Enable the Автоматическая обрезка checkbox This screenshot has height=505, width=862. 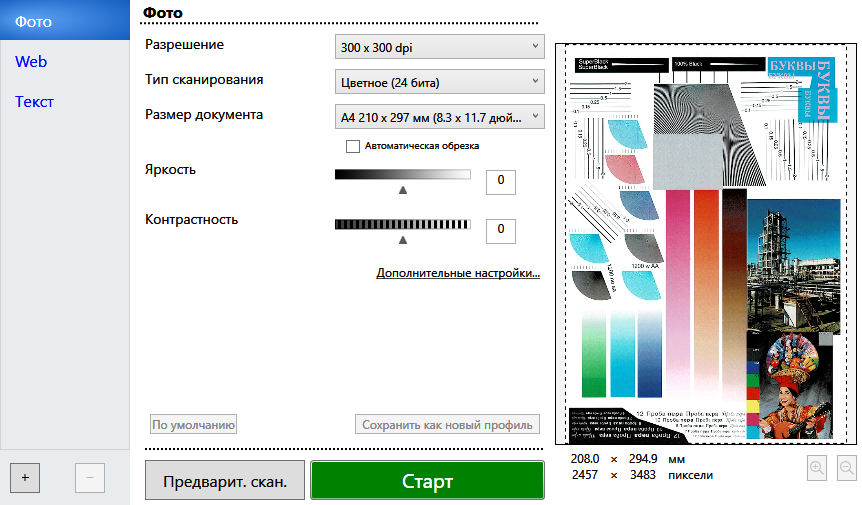352,146
